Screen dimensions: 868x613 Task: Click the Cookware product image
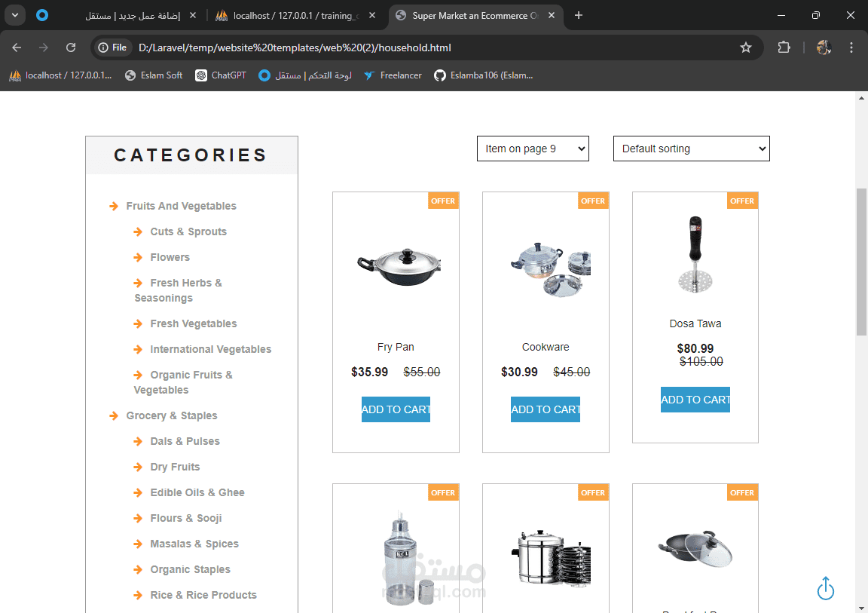[x=550, y=269]
